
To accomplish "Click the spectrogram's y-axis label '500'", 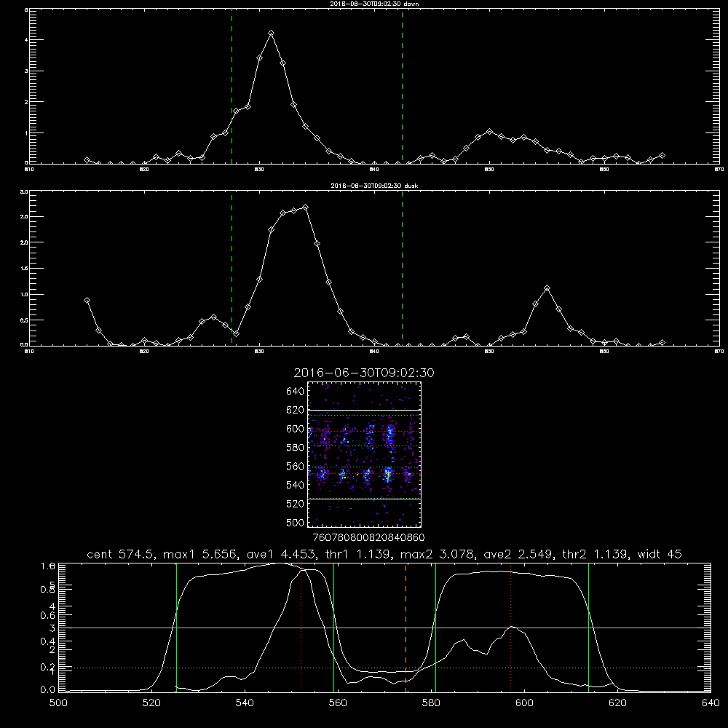I will pyautogui.click(x=296, y=522).
